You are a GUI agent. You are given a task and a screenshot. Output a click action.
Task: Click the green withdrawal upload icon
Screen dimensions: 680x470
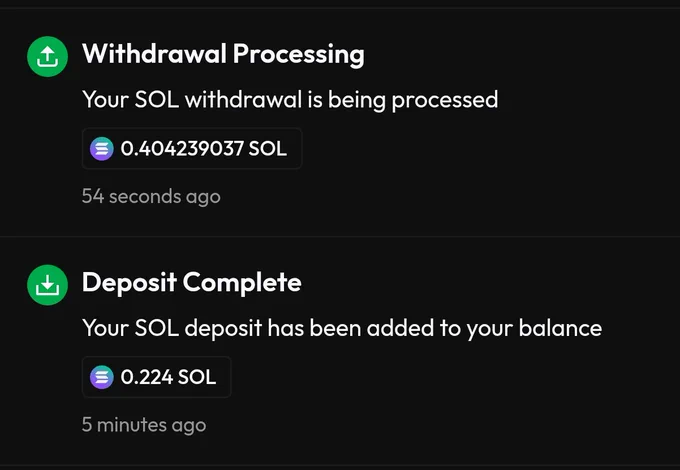47,56
